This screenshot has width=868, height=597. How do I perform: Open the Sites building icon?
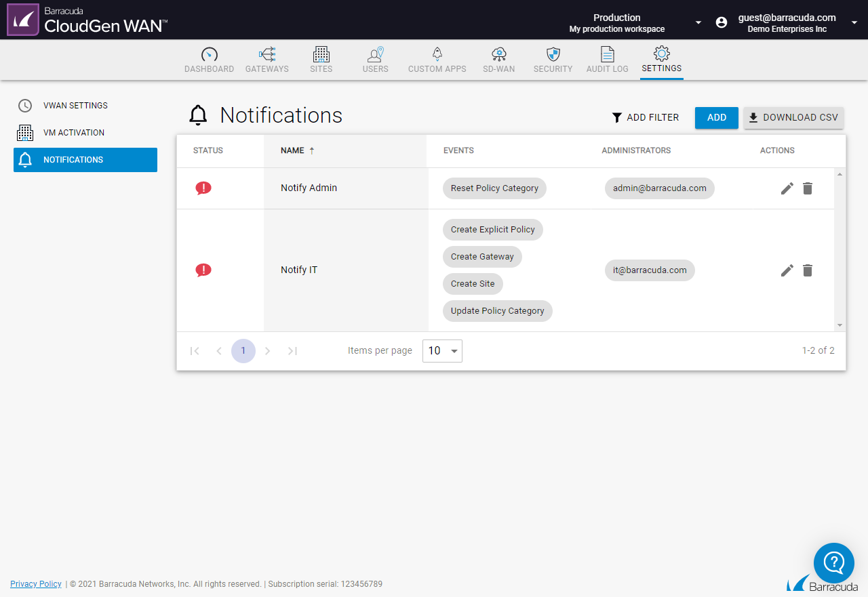(321, 54)
